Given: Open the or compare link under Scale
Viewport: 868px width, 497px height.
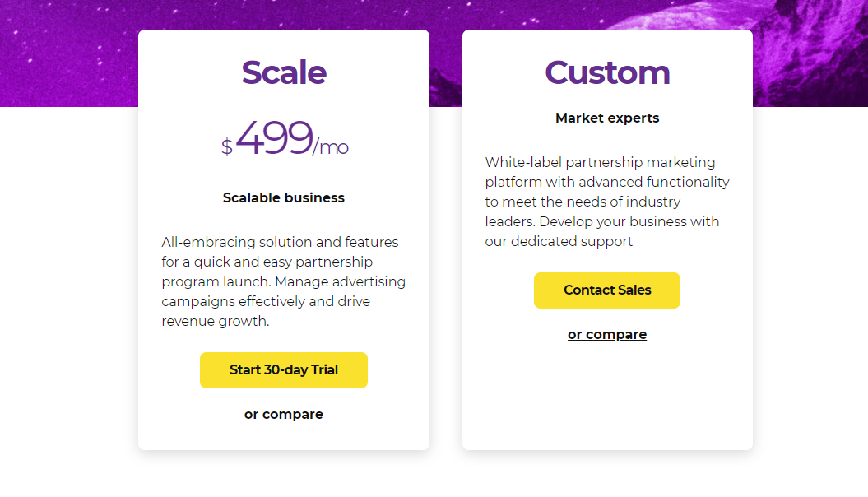Looking at the screenshot, I should tap(283, 414).
